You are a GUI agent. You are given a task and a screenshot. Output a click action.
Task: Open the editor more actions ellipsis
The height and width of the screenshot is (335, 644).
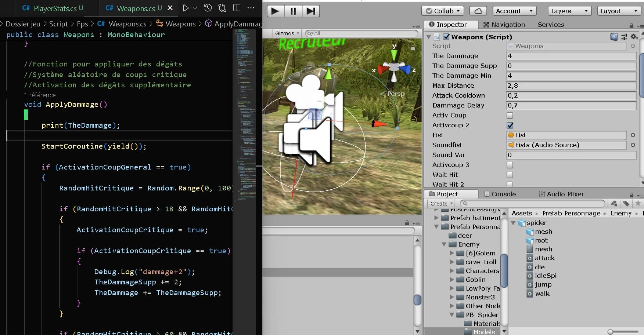251,8
